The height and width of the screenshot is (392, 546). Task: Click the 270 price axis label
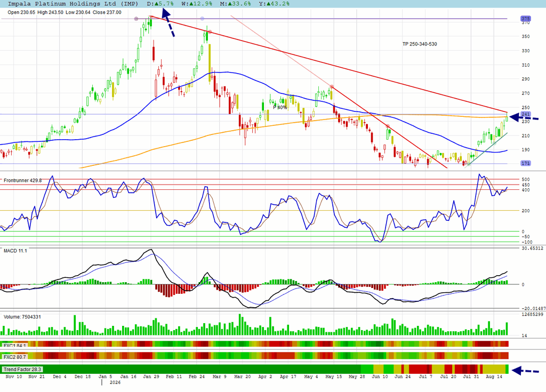click(525, 93)
